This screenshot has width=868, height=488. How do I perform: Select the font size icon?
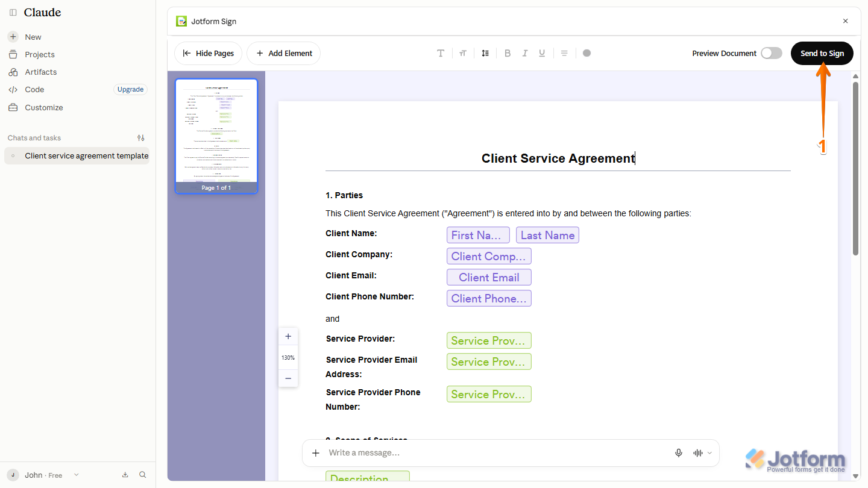tap(463, 53)
